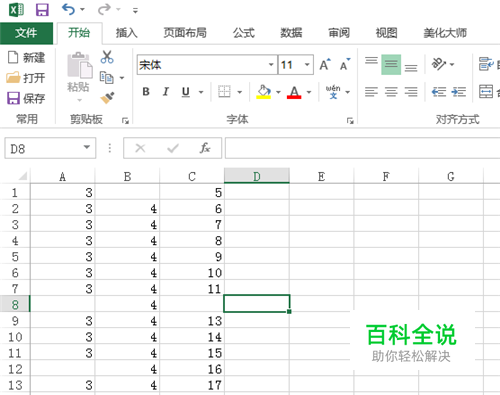
Task: Open the 文件 tab
Action: 26,33
